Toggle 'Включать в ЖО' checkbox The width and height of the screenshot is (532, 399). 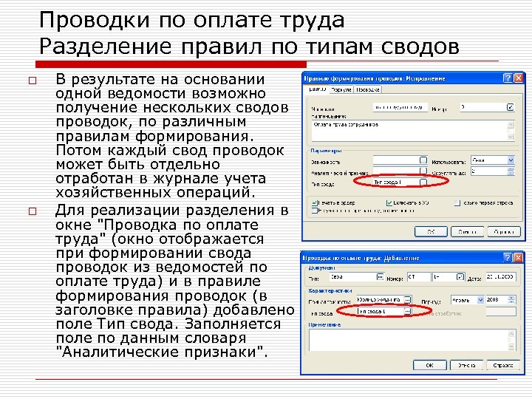coord(389,203)
